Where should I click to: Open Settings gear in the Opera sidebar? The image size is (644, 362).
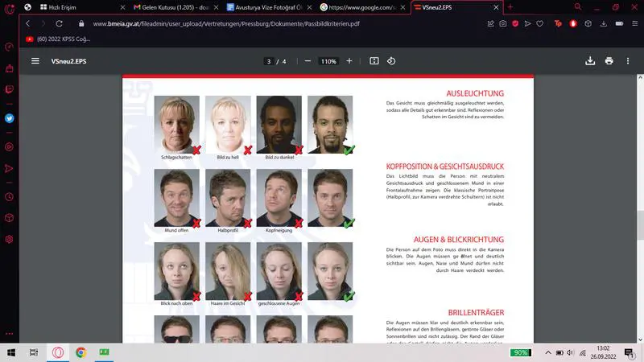[9, 239]
